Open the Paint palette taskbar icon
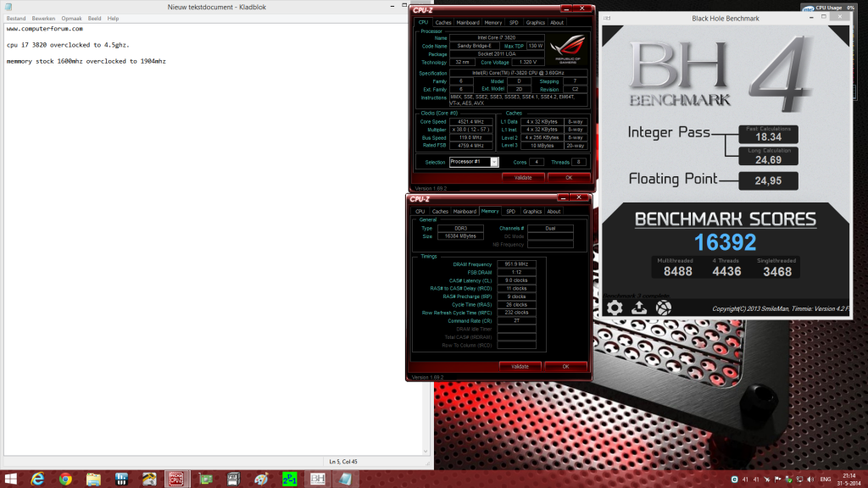Screen dimensions: 868x488 coord(261,479)
